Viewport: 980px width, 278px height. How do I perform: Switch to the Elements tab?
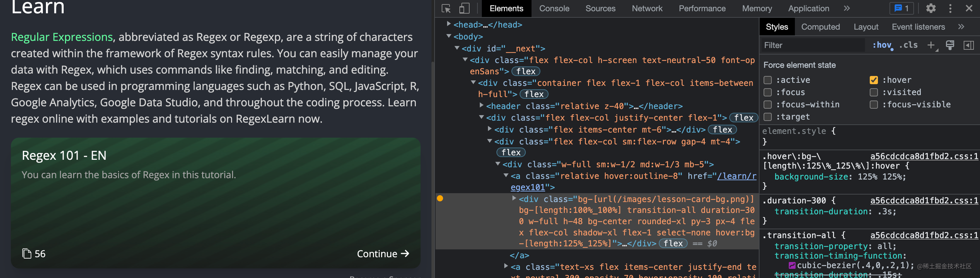pos(506,9)
